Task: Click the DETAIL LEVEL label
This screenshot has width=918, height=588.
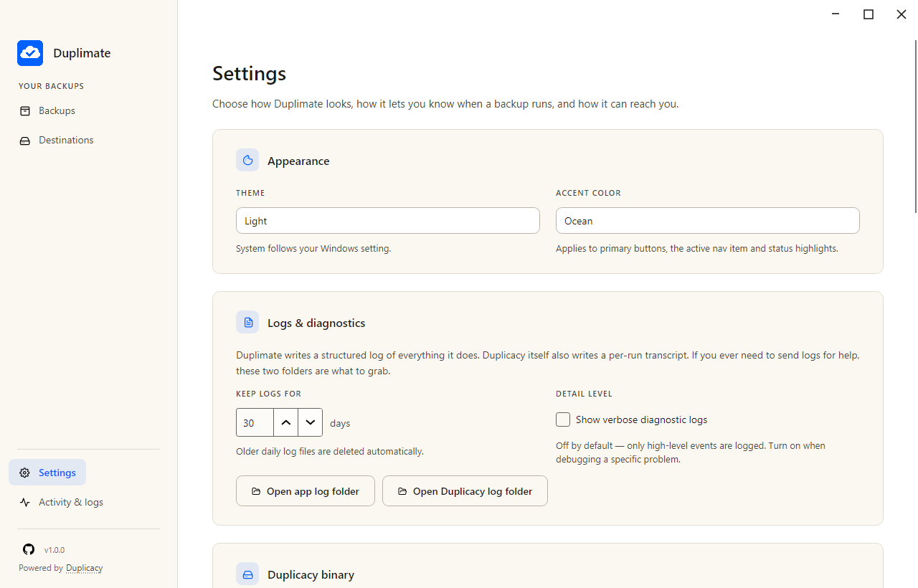Action: pos(584,394)
